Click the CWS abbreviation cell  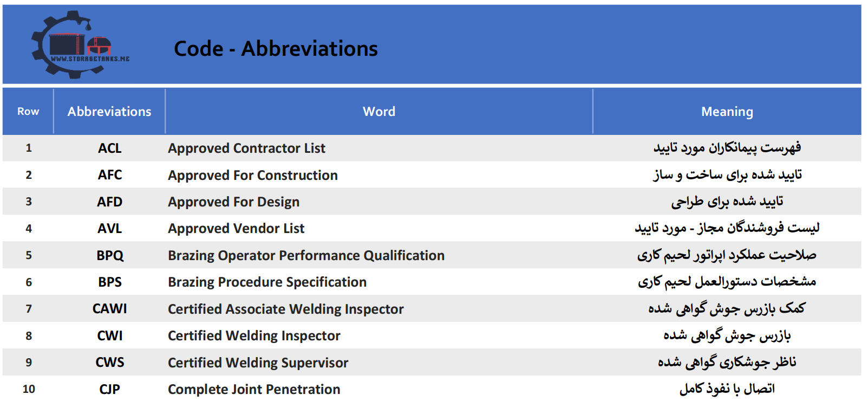pos(110,363)
